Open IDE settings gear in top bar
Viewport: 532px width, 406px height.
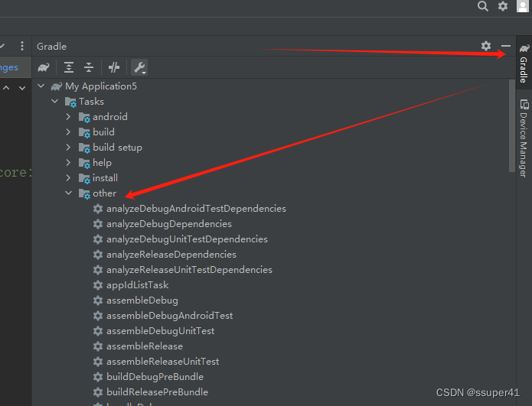(503, 6)
